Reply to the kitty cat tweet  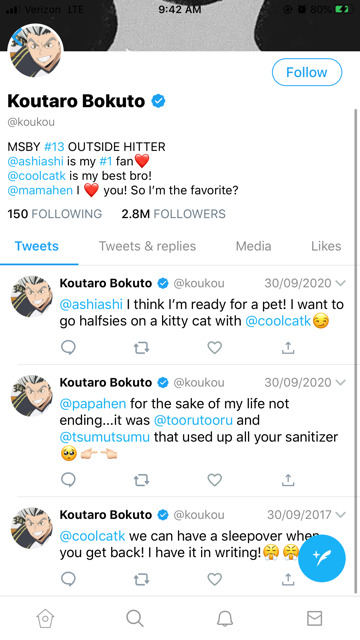68,348
